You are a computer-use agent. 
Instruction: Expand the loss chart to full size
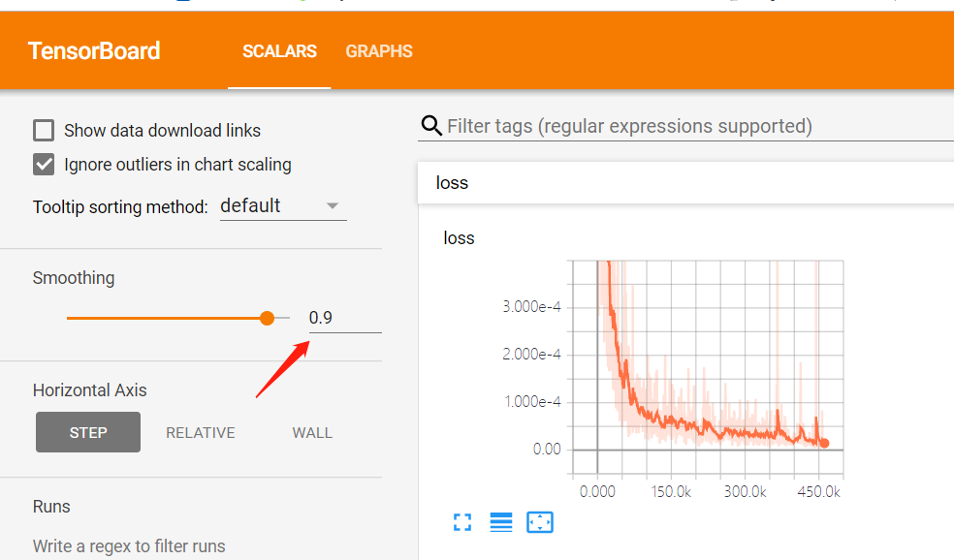[x=462, y=522]
